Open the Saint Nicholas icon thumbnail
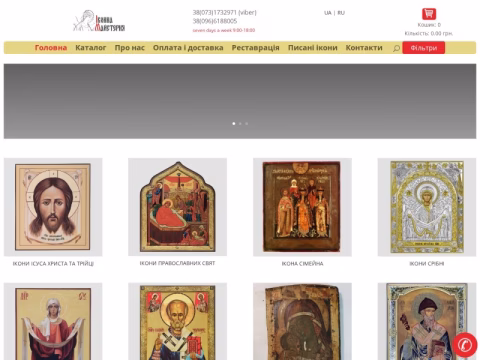The image size is (480, 360). [x=178, y=321]
